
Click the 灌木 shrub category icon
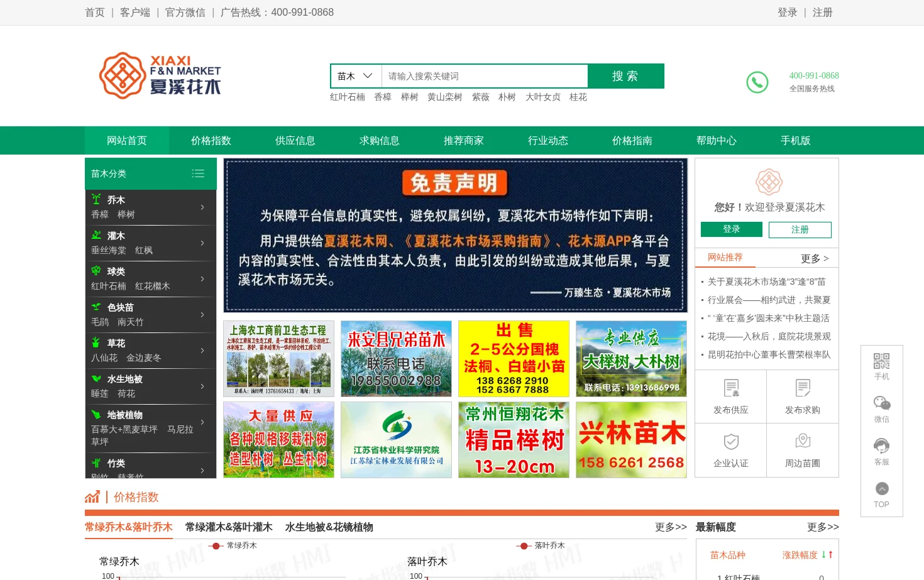(x=96, y=235)
